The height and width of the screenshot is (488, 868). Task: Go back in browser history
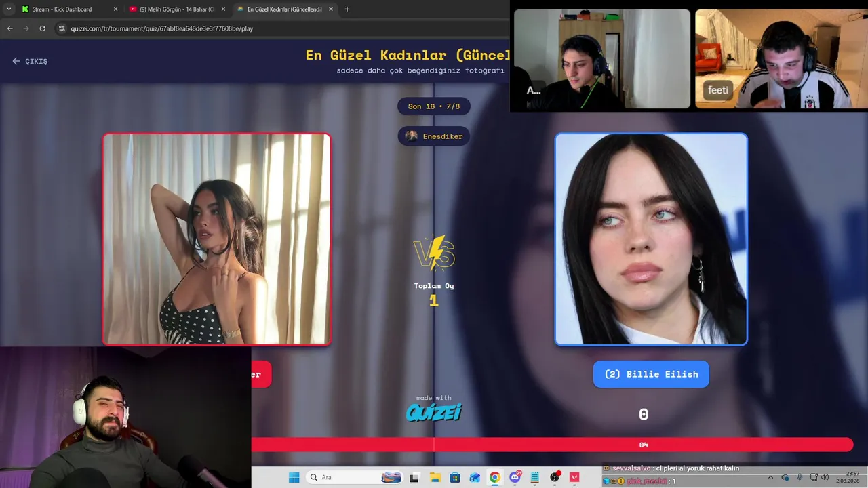coord(9,28)
